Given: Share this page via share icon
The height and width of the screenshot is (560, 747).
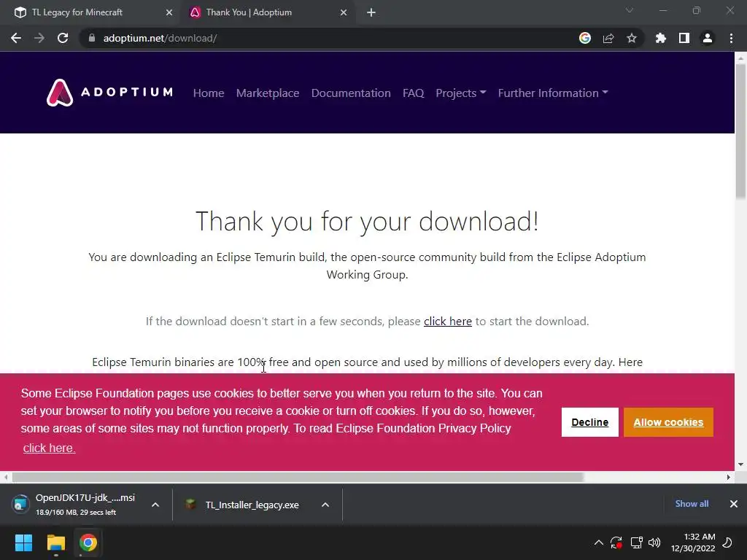Looking at the screenshot, I should pyautogui.click(x=608, y=38).
